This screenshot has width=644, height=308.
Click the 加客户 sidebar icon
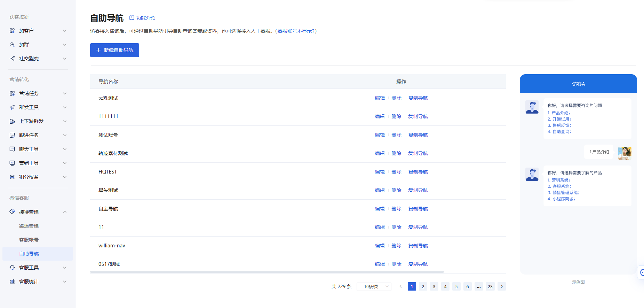pos(12,31)
